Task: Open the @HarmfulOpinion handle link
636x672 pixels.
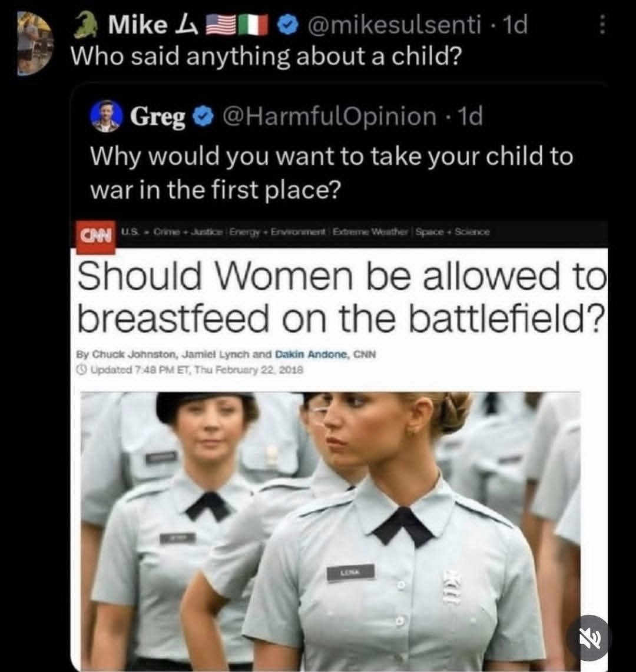Action: [329, 117]
